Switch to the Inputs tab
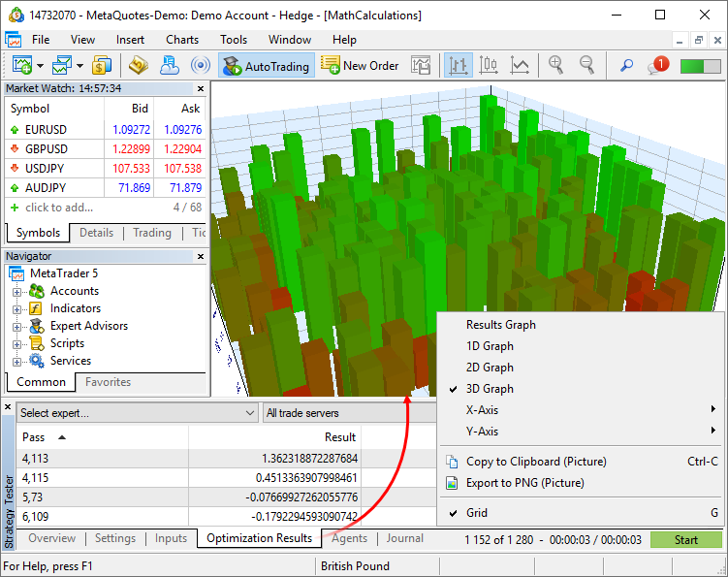728x577 pixels. coord(171,538)
